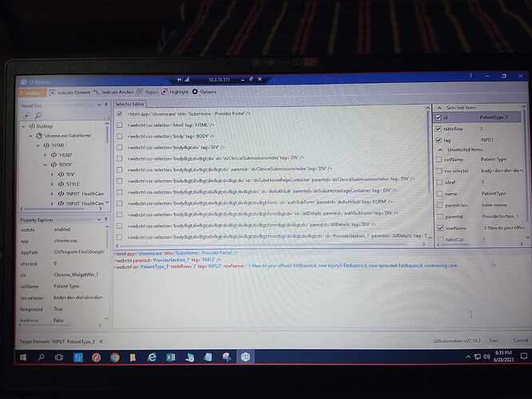
Task: Uncheck the tag INPUT attribute checkbox
Action: click(439, 140)
